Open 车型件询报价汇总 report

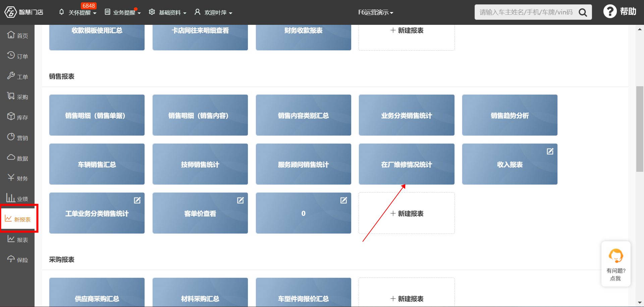tap(304, 292)
